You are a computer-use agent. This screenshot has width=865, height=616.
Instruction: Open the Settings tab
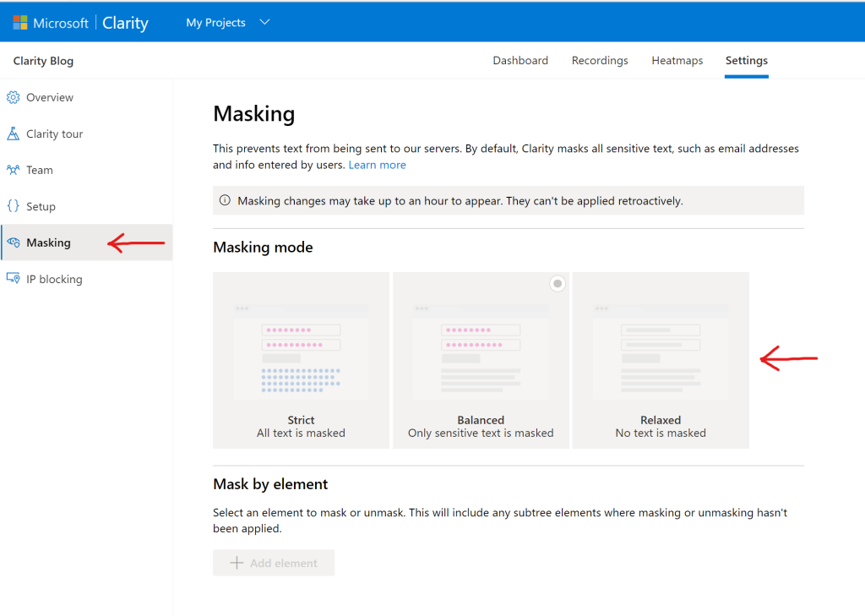pos(747,60)
